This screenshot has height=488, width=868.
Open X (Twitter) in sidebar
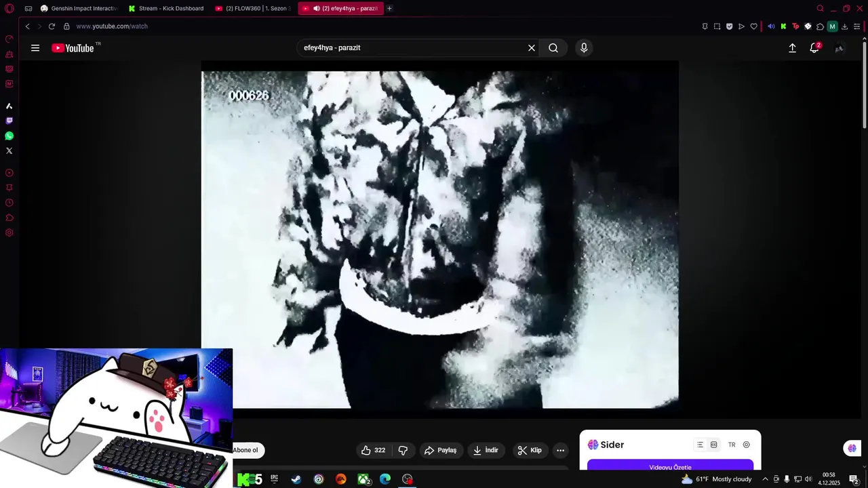click(9, 150)
